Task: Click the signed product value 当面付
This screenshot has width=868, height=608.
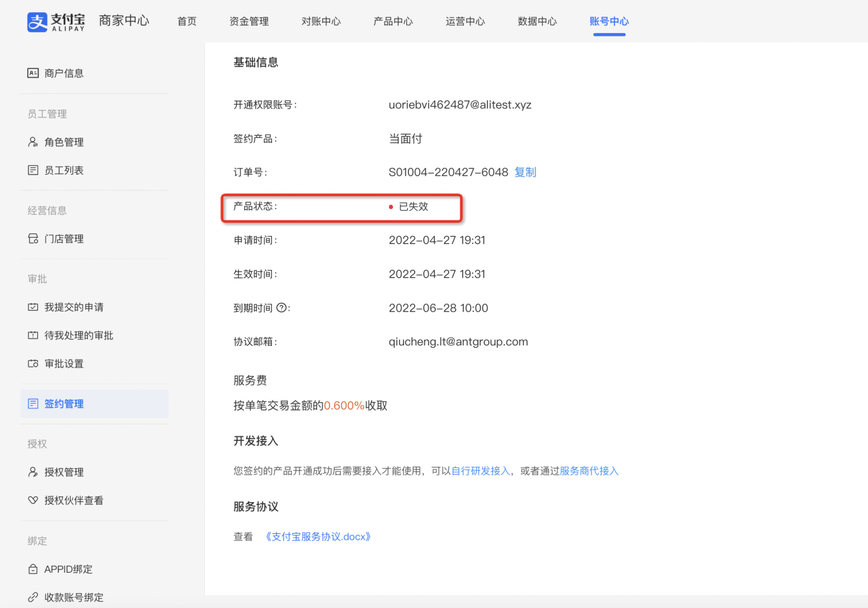Action: tap(406, 138)
